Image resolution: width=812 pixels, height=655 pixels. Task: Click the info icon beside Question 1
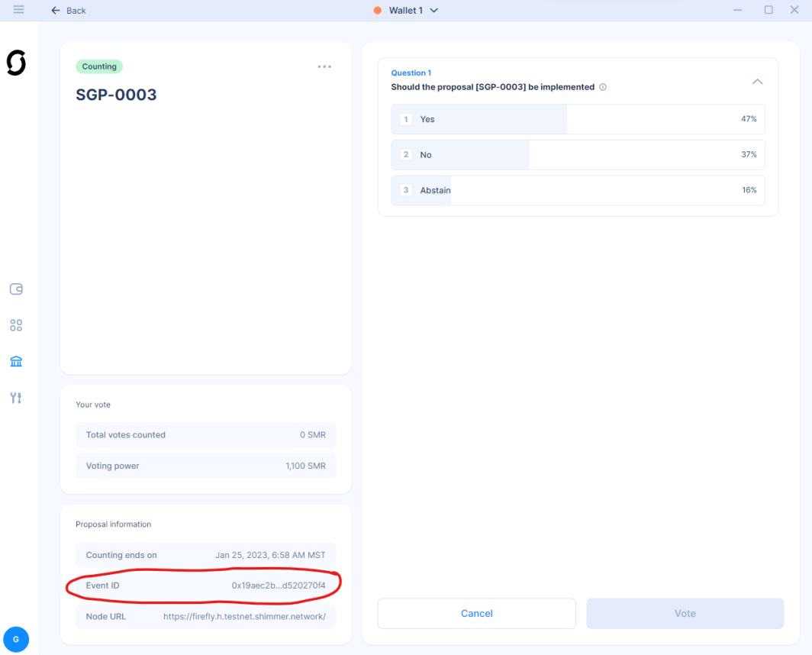click(602, 87)
